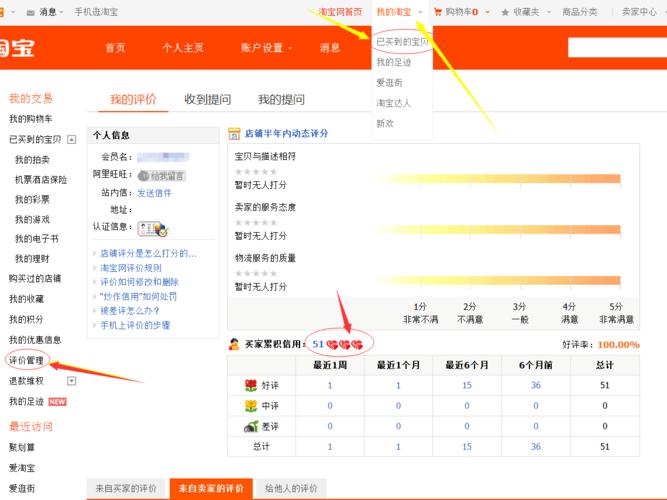Click the authentication ID card icon
Screen dimensions: 667x500
(153, 229)
